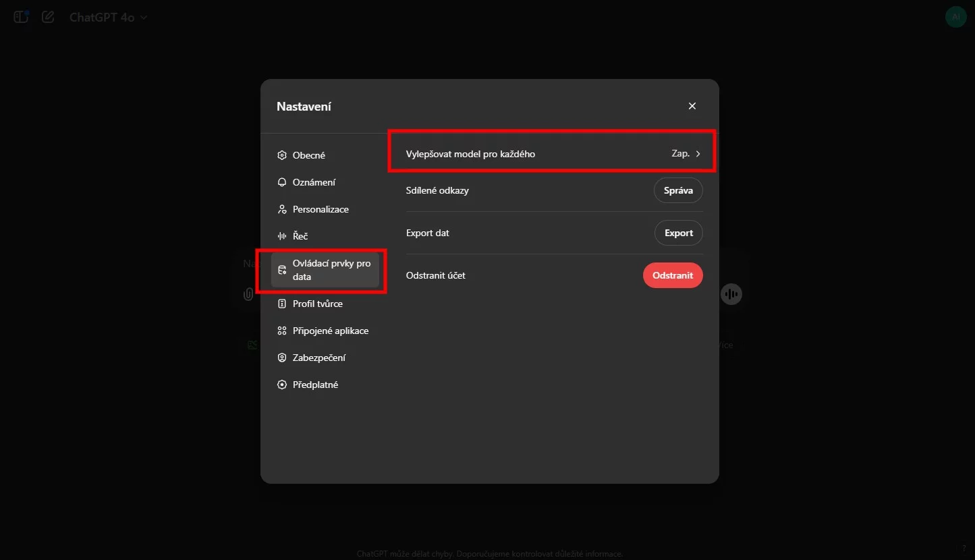Screen dimensions: 975x560
Task: Click the Zabezpečení shield icon
Action: (282, 358)
